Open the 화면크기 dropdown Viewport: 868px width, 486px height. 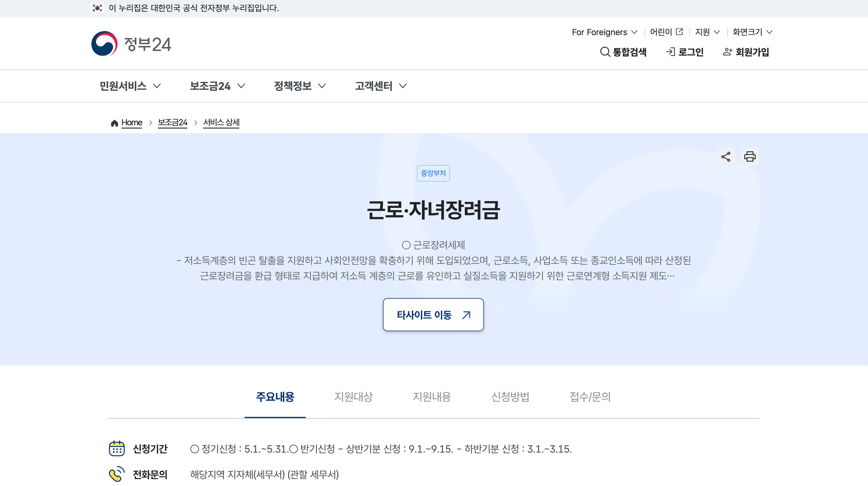click(752, 32)
